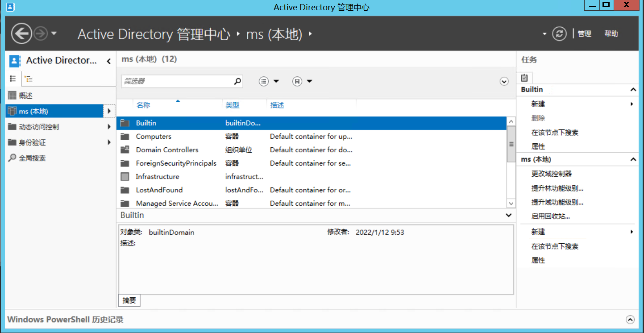644x333 pixels.
Task: Collapse the Builtin tasks section
Action: (x=633, y=90)
